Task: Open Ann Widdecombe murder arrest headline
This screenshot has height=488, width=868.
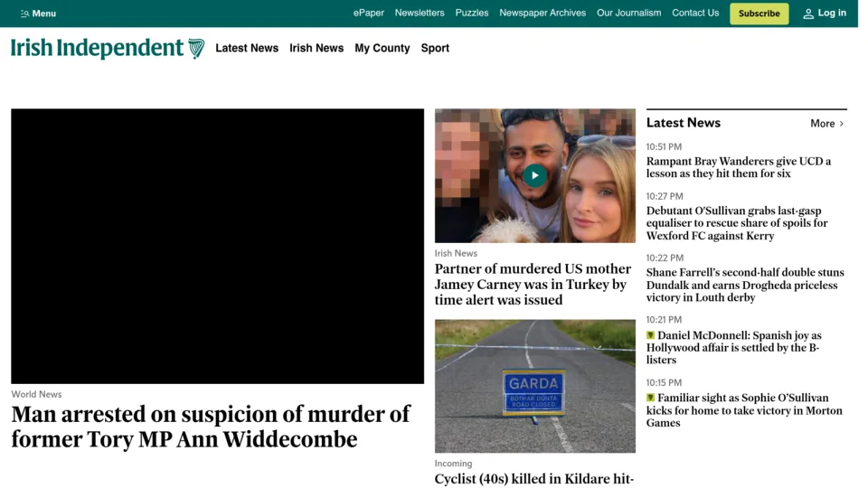Action: (x=211, y=427)
